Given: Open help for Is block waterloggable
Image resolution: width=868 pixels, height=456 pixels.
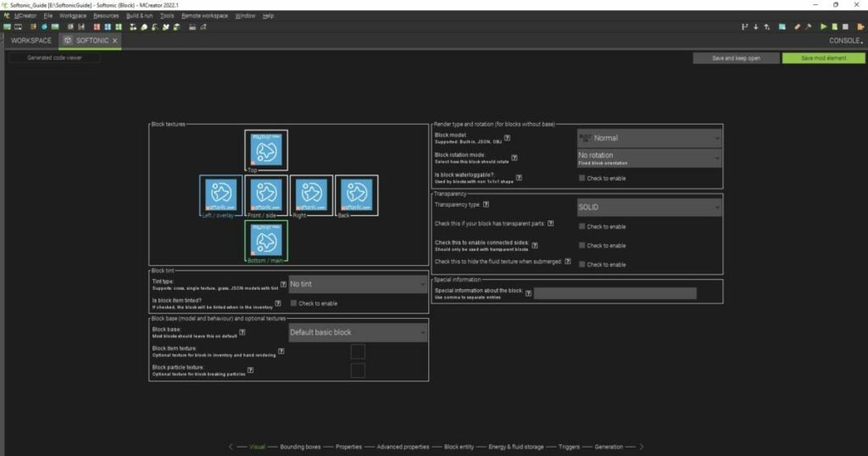Looking at the screenshot, I should point(519,178).
